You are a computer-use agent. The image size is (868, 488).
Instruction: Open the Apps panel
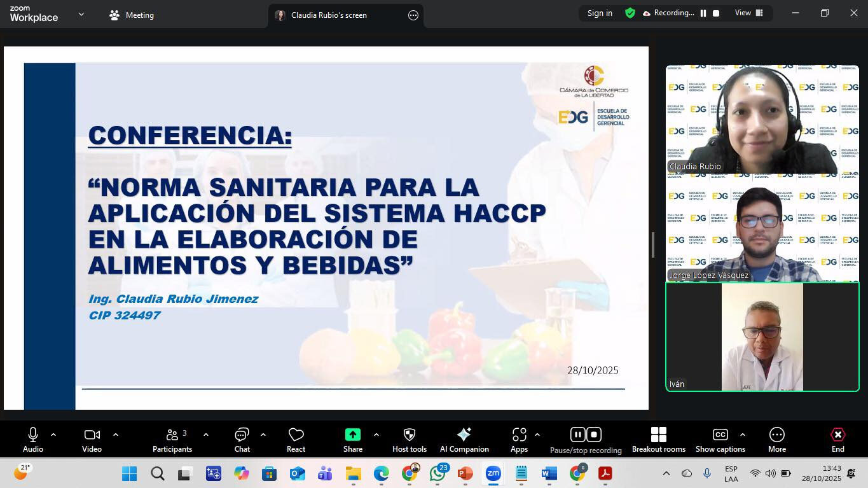[519, 440]
